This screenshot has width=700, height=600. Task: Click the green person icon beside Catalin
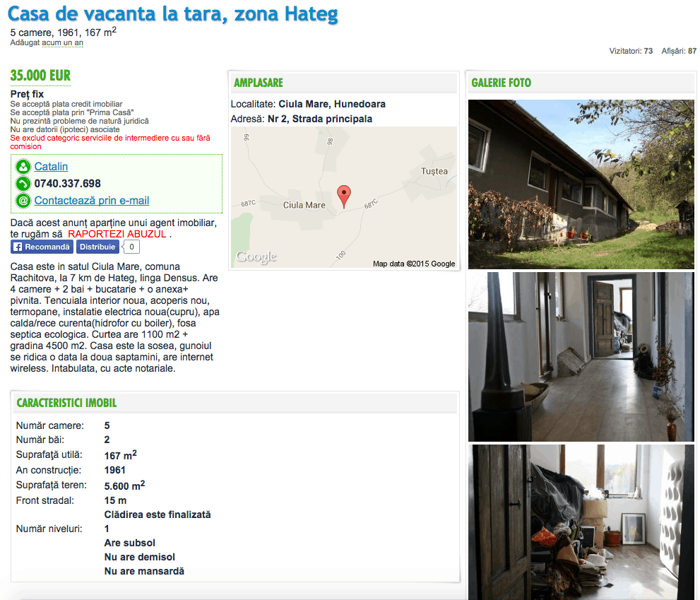[x=23, y=167]
